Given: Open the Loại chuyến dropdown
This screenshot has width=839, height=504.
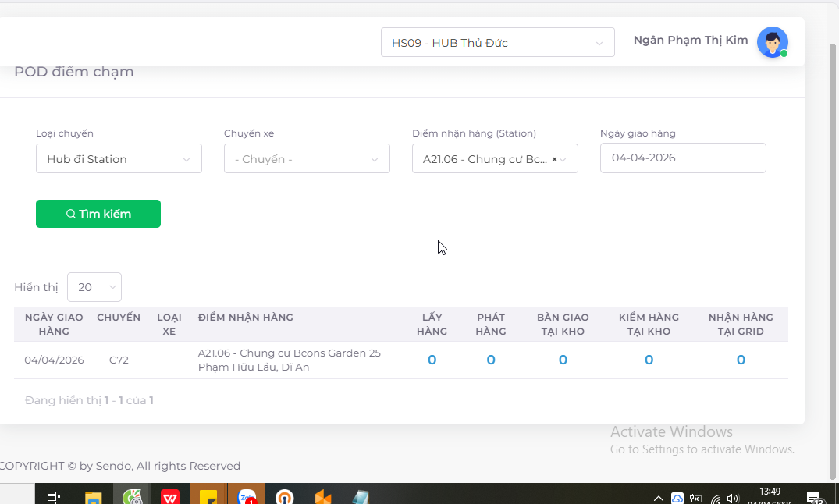Looking at the screenshot, I should coord(119,158).
